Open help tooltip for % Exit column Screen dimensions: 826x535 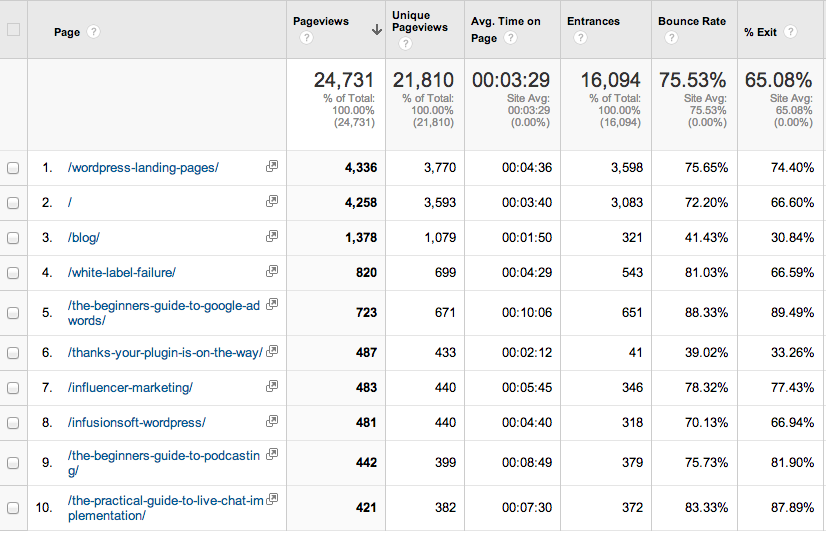click(x=790, y=32)
